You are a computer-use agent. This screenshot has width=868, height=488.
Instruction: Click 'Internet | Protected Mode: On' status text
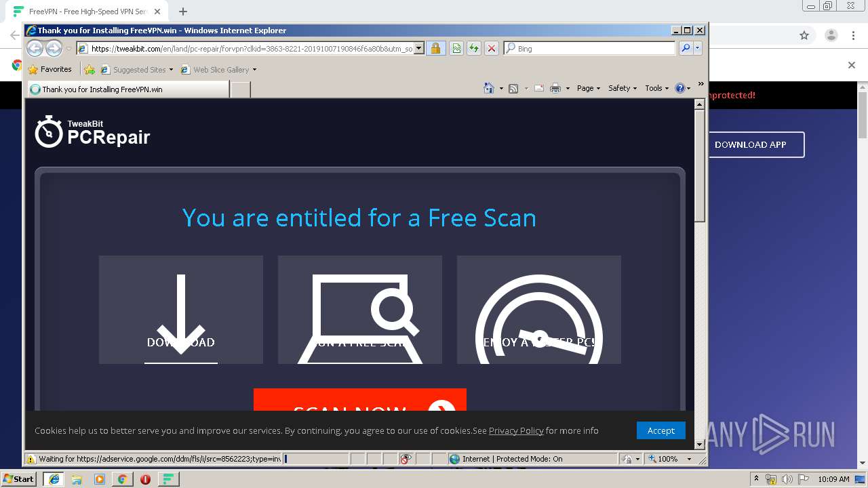pyautogui.click(x=512, y=459)
